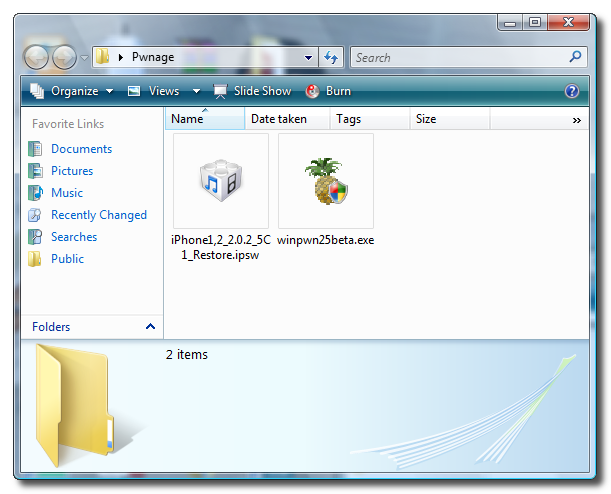Click the iPhone1,2_2.0.2_5C1_Restore.ipsw filename
This screenshot has width=611, height=494.
[x=221, y=247]
